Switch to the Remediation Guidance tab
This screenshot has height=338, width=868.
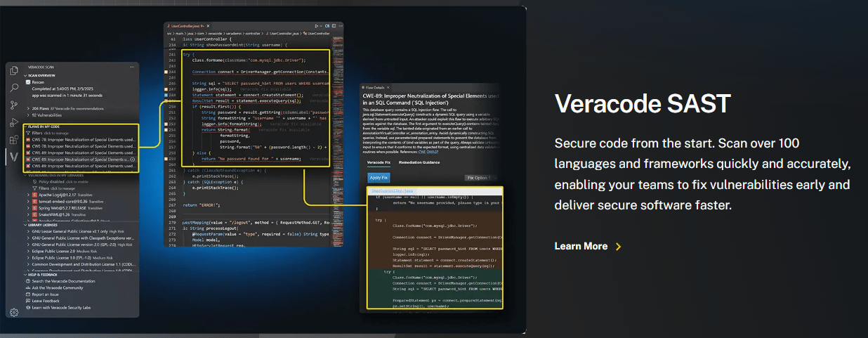tap(419, 162)
